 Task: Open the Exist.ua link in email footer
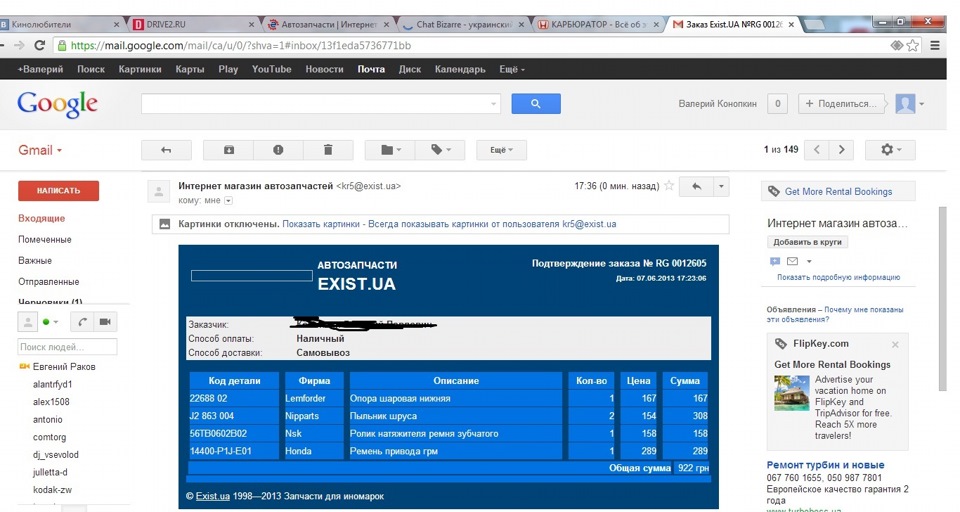pos(212,496)
